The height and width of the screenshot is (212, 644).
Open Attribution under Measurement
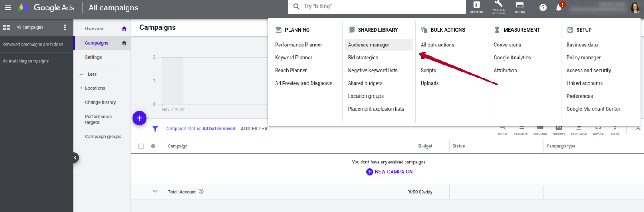pos(505,70)
